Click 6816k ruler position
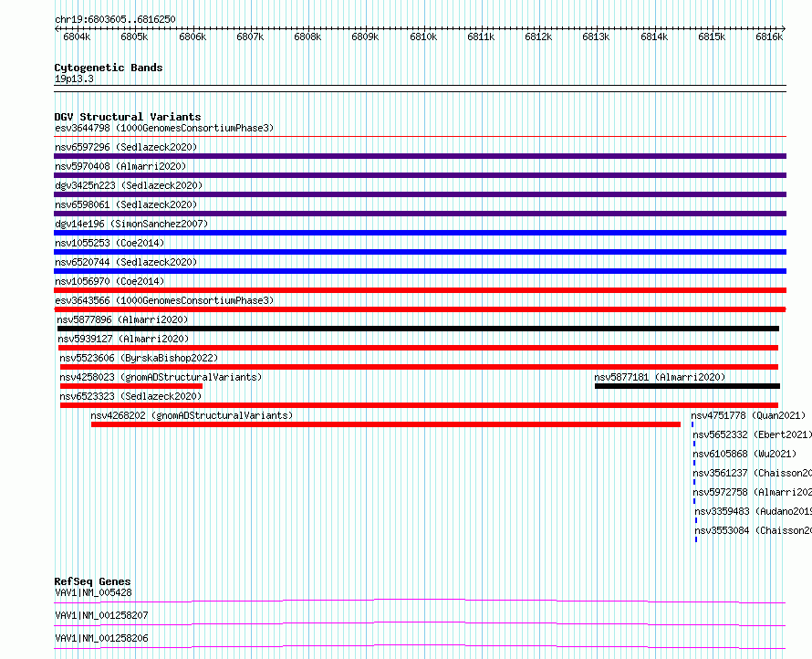Screen dimensions: 812x659 click(769, 37)
